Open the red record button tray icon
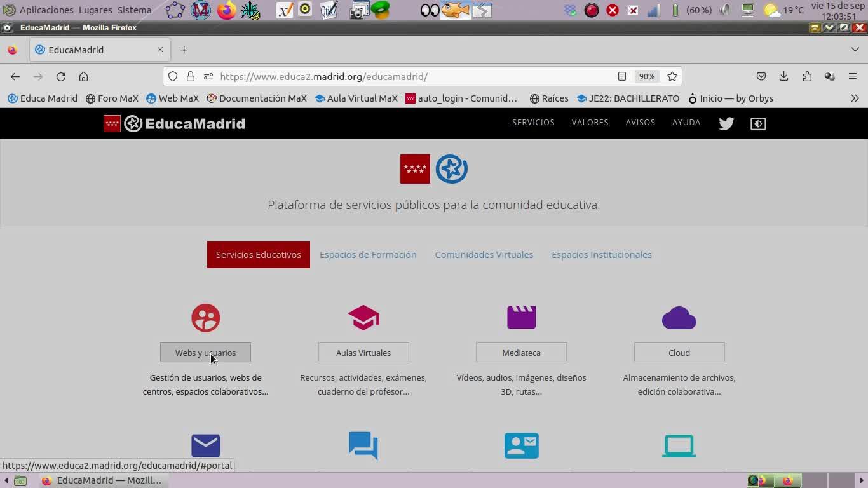Viewport: 868px width, 488px height. tap(592, 10)
